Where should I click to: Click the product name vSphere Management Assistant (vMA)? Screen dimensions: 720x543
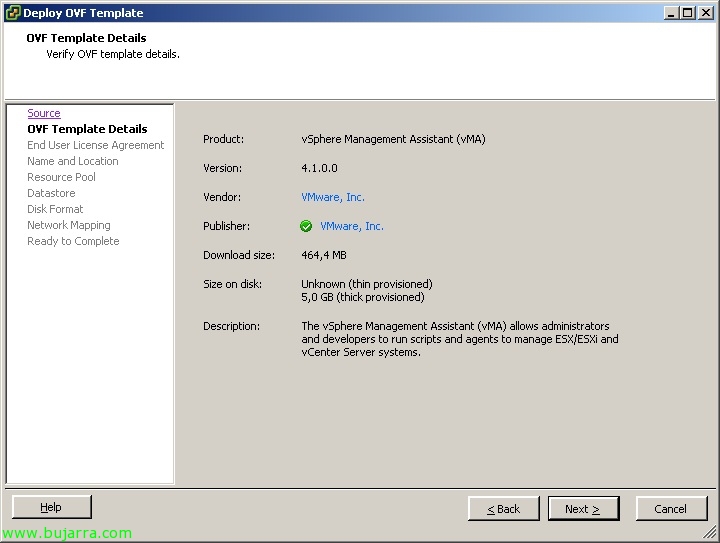click(394, 139)
